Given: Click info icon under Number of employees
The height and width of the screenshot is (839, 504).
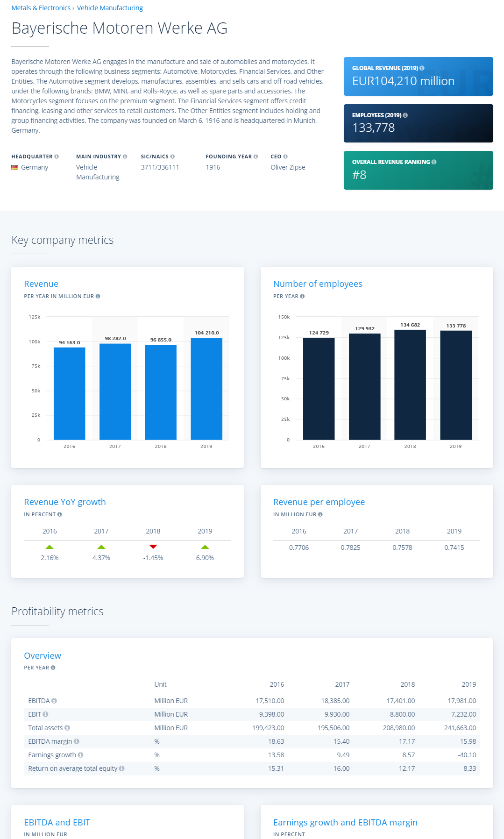Looking at the screenshot, I should coord(302,296).
